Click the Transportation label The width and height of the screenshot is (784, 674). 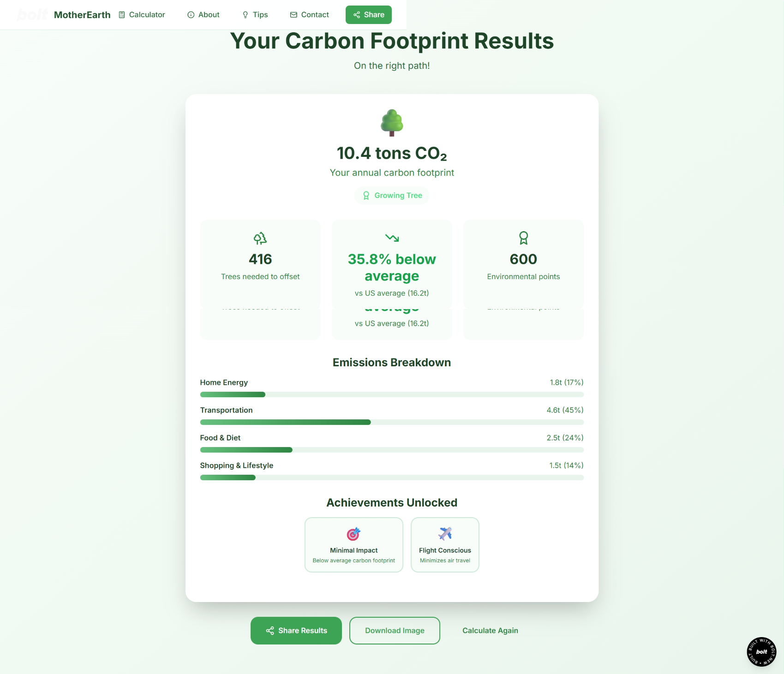coord(226,410)
